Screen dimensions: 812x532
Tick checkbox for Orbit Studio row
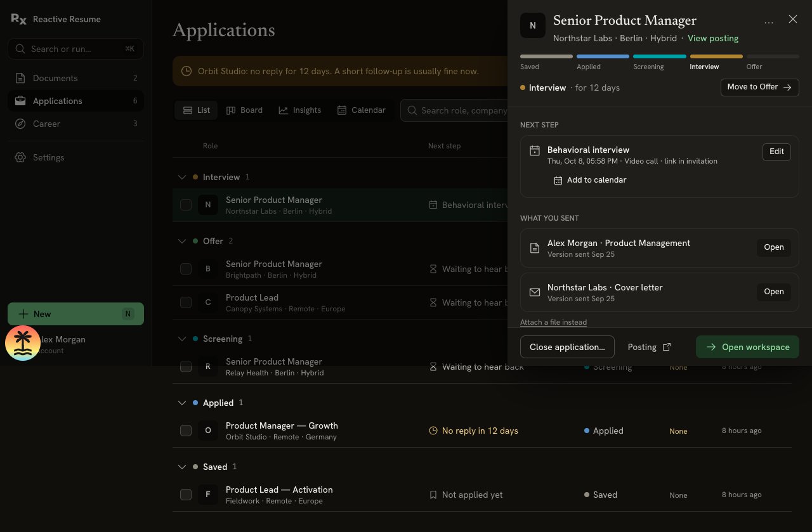pyautogui.click(x=186, y=431)
